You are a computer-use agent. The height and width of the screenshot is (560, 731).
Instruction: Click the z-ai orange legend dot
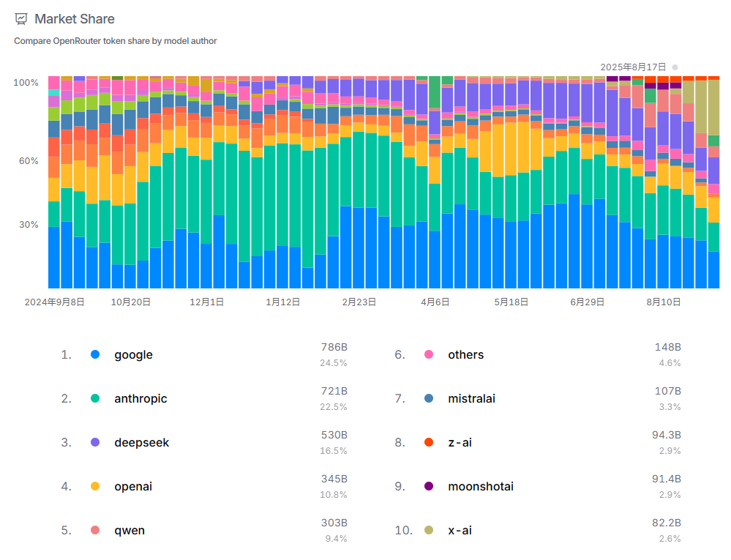coord(429,442)
